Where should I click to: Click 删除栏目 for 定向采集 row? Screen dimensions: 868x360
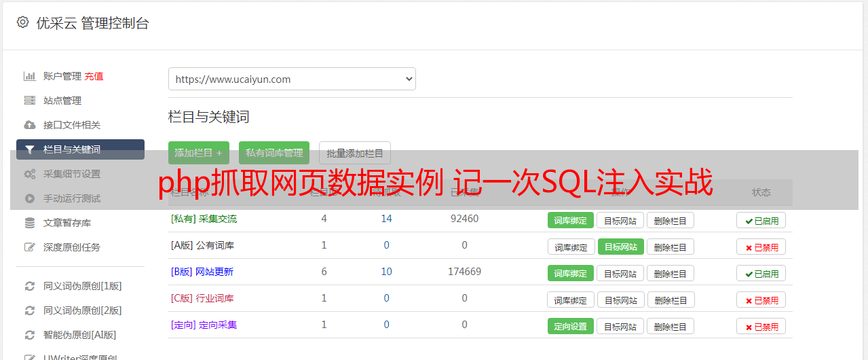point(670,326)
